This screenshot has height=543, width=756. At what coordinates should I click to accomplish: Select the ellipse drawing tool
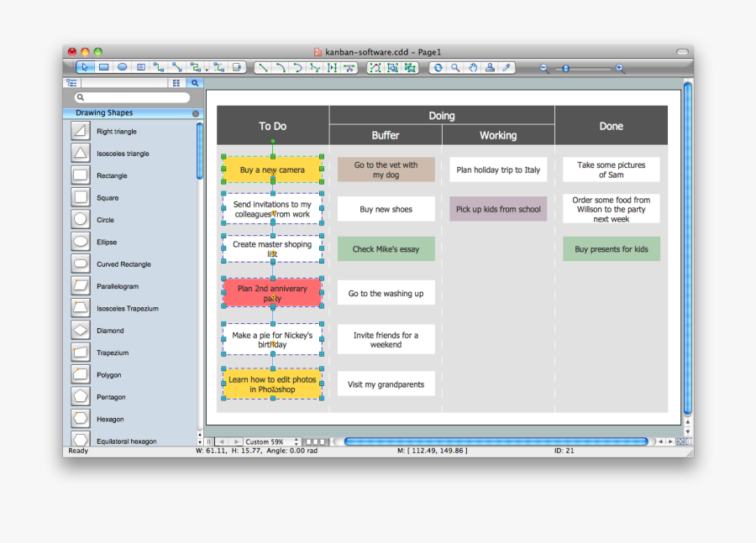tap(122, 67)
